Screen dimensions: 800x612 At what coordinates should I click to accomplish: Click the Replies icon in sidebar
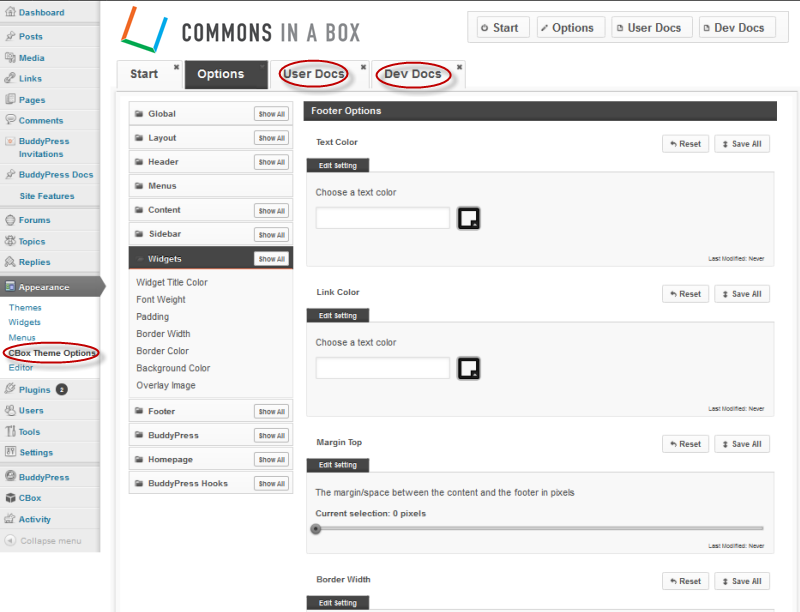(x=10, y=262)
